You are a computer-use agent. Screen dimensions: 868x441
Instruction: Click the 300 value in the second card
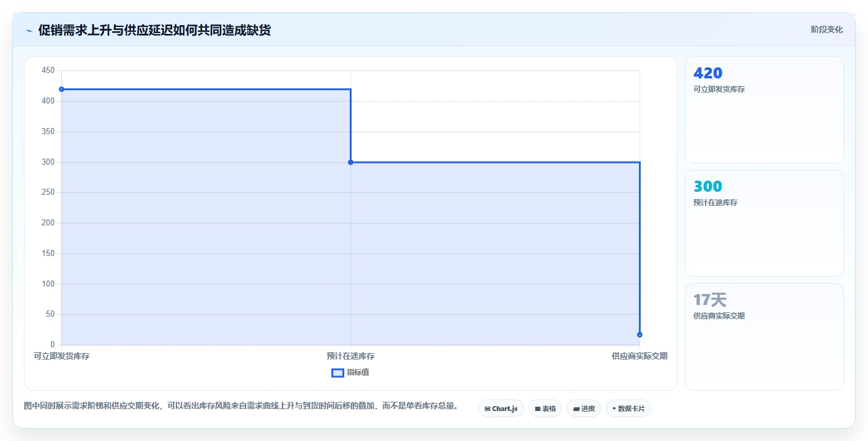point(708,186)
